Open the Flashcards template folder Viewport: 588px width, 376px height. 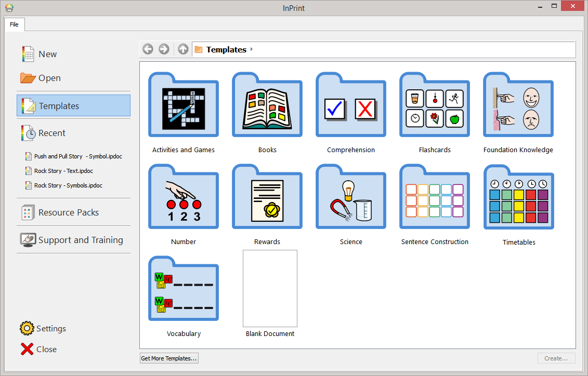tap(435, 108)
